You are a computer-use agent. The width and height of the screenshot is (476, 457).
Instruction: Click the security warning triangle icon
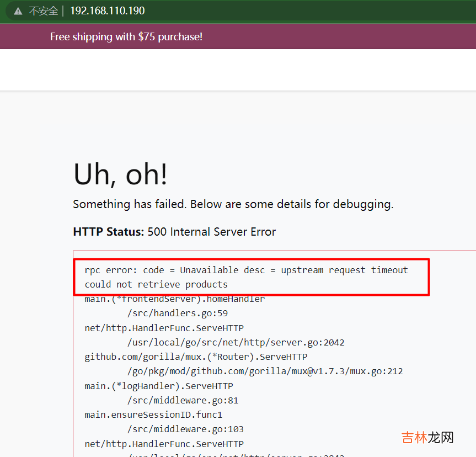coord(18,11)
